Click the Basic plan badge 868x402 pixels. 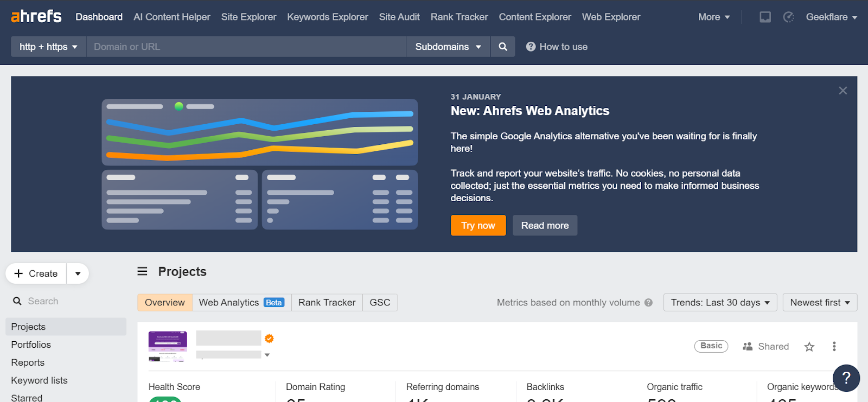[x=711, y=346]
